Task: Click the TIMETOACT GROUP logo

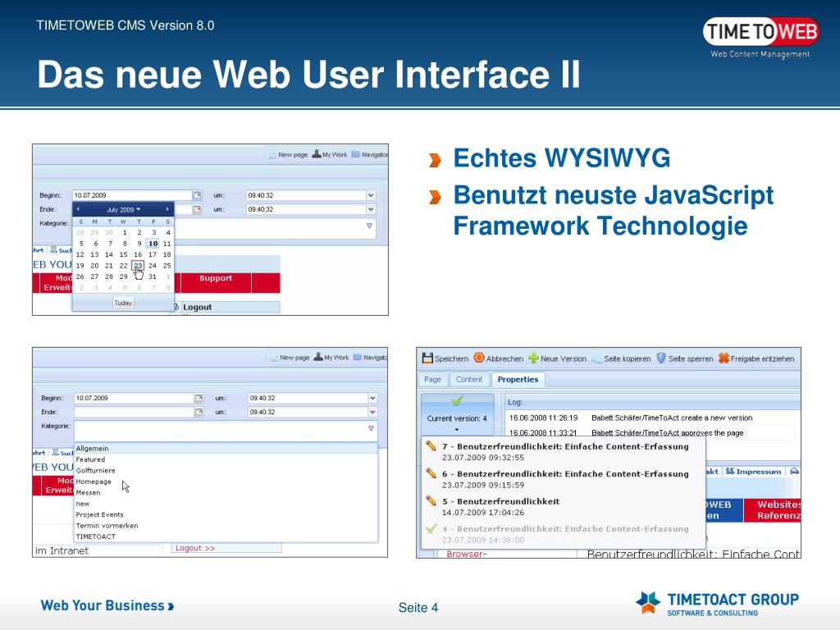Action: tap(717, 603)
